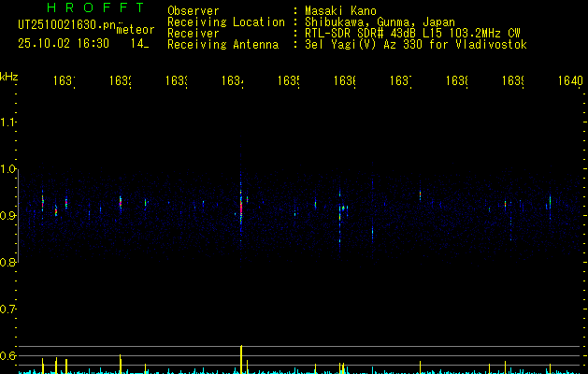Viewport: 588px width, 374px height.
Task: Click the Receiver label
Action: coord(194,34)
